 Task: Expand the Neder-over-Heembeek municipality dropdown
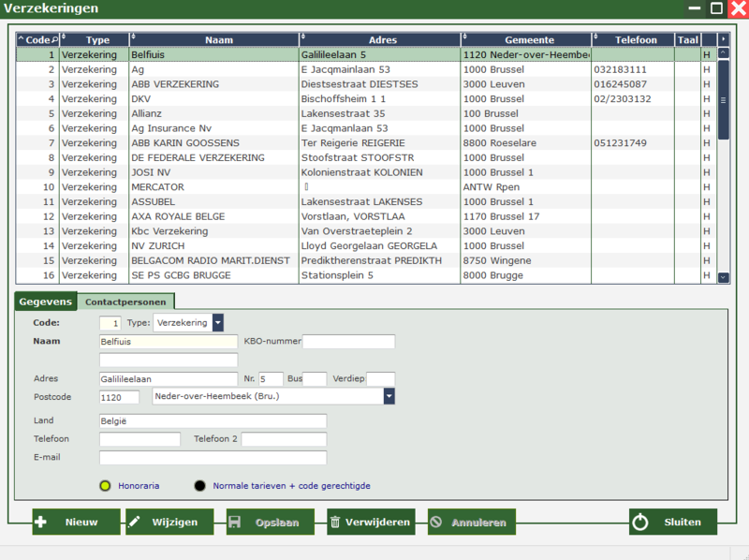click(389, 397)
